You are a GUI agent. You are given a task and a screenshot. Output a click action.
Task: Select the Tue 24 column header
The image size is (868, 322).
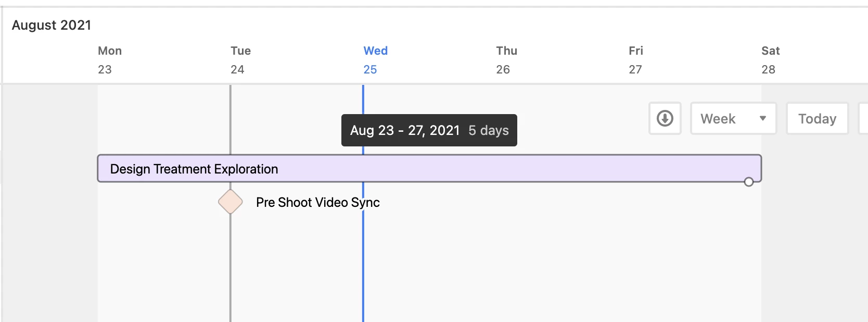(240, 60)
